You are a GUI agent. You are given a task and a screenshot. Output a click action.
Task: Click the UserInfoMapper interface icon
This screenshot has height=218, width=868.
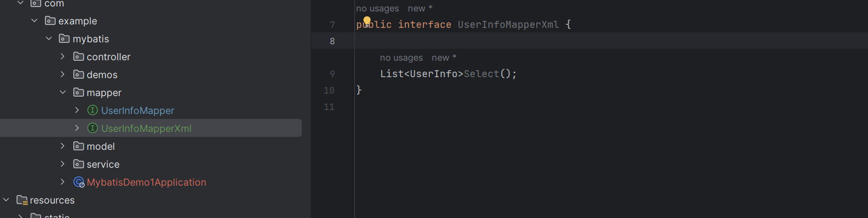tap(93, 110)
